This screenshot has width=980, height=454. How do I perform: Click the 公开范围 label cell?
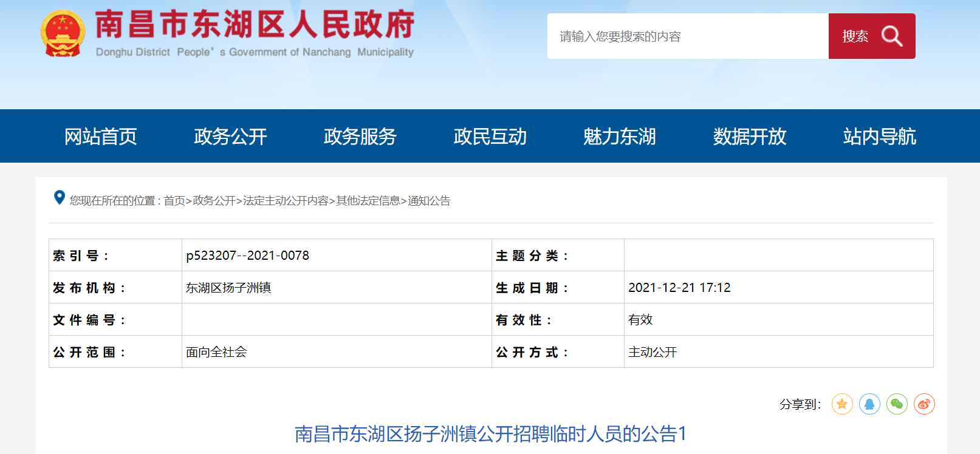[x=115, y=352]
